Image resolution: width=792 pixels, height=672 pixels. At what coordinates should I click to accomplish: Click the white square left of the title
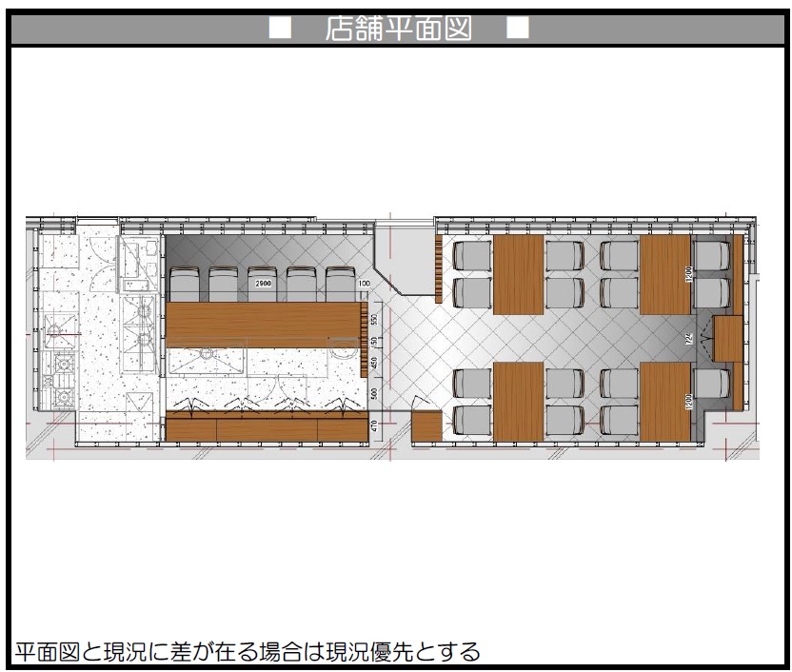point(279,29)
